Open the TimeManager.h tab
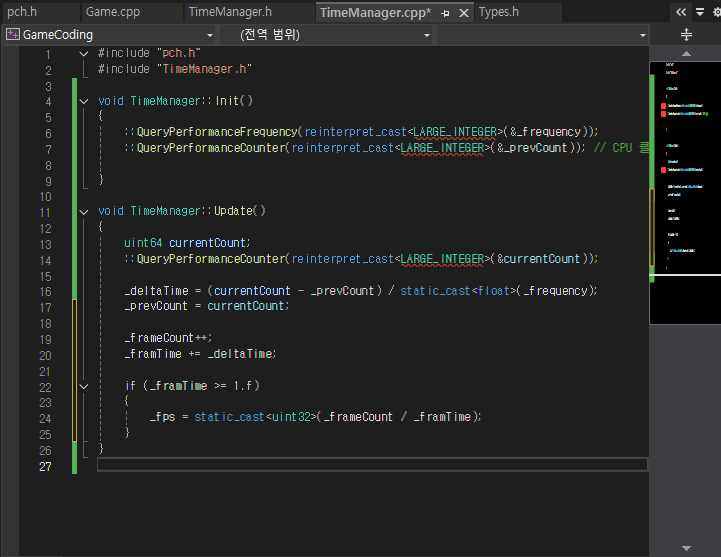The width and height of the screenshot is (721, 557). [230, 11]
